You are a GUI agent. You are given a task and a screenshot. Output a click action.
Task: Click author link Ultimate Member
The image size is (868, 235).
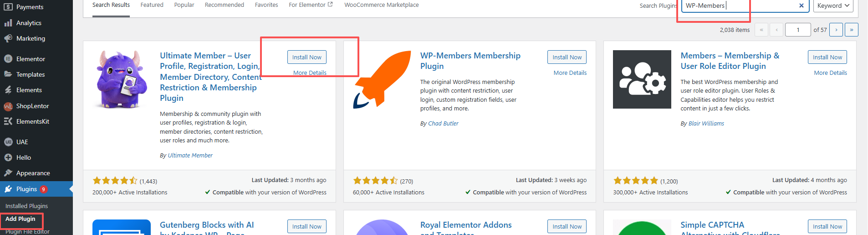190,156
